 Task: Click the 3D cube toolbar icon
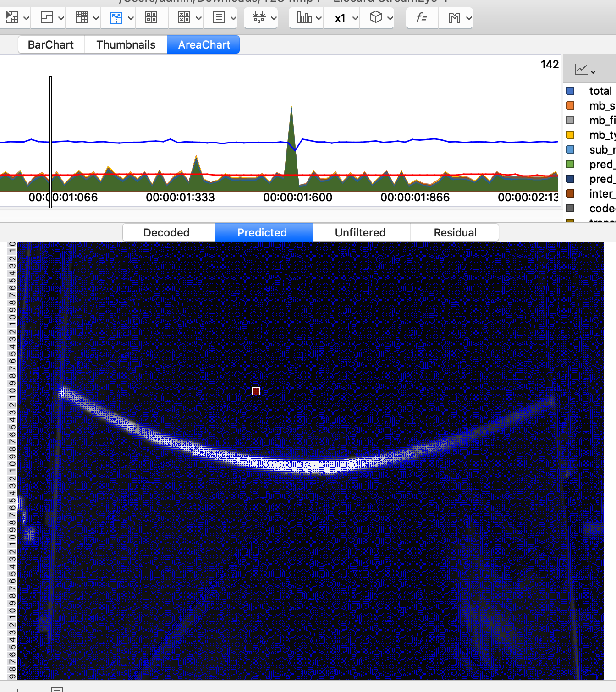click(376, 18)
